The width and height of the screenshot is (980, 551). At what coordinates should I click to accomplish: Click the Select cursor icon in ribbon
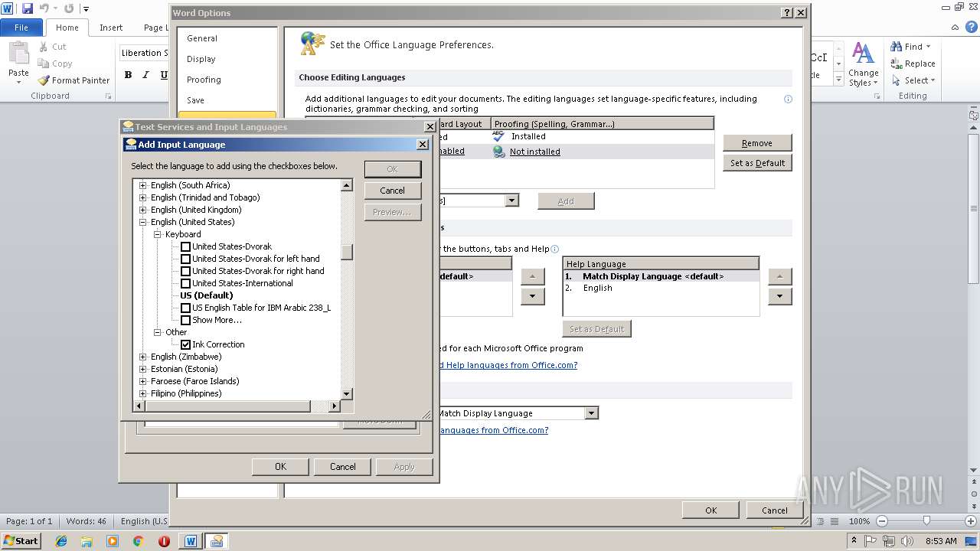click(896, 80)
